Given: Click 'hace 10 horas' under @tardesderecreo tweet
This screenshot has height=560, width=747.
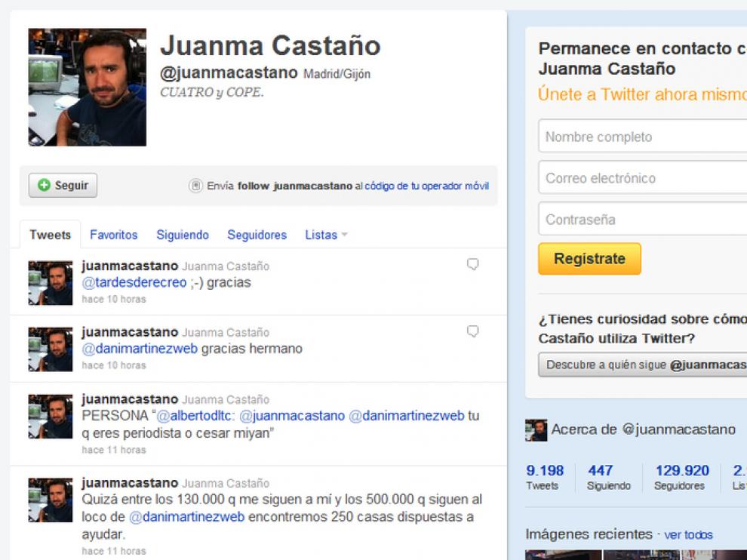Looking at the screenshot, I should pyautogui.click(x=114, y=300).
